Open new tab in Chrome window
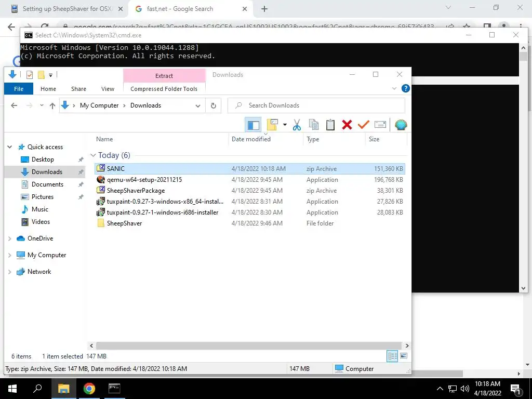532x399 pixels. [264, 9]
